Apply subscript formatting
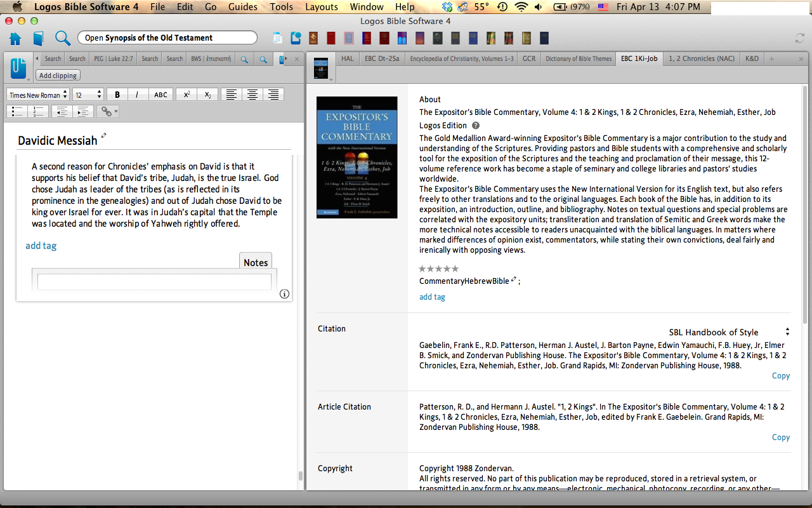Viewport: 812px width, 508px height. [x=207, y=95]
